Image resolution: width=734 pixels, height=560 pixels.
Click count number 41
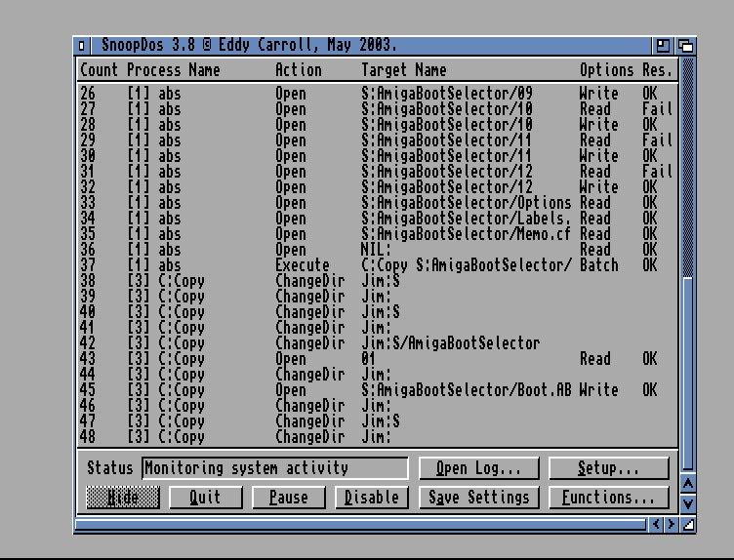pyautogui.click(x=88, y=328)
